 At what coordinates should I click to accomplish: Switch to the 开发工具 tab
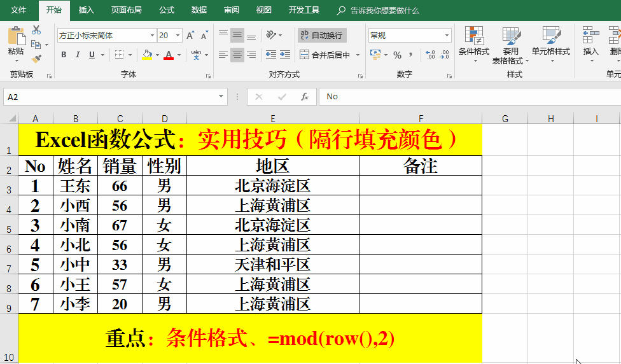304,10
